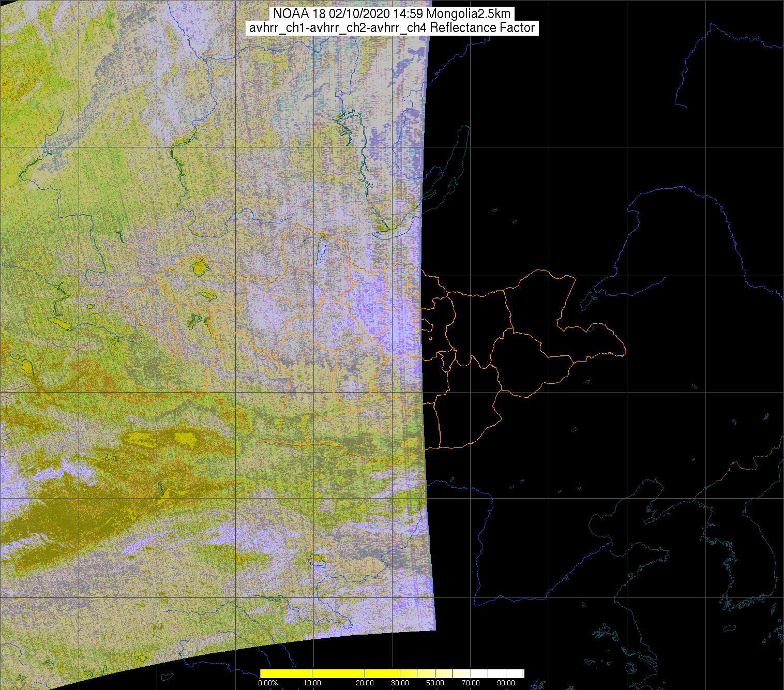Image resolution: width=784 pixels, height=690 pixels.
Task: Click the "0.00%" color bar label
Action: point(268,683)
